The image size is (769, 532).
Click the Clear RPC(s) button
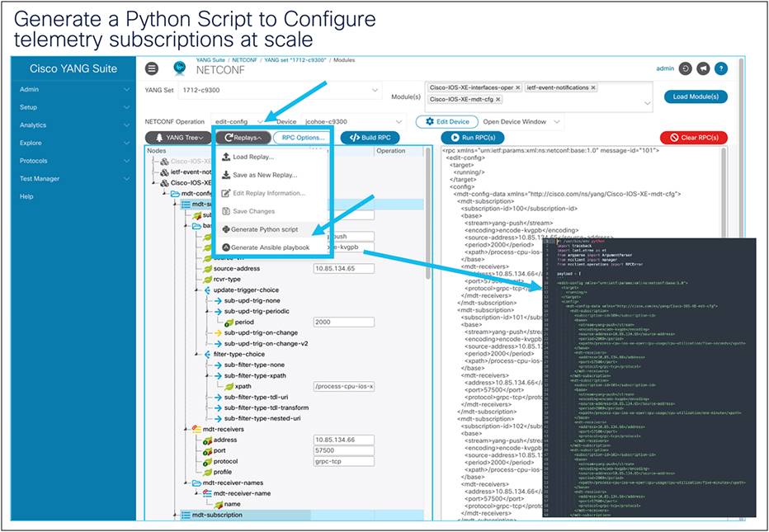(693, 138)
